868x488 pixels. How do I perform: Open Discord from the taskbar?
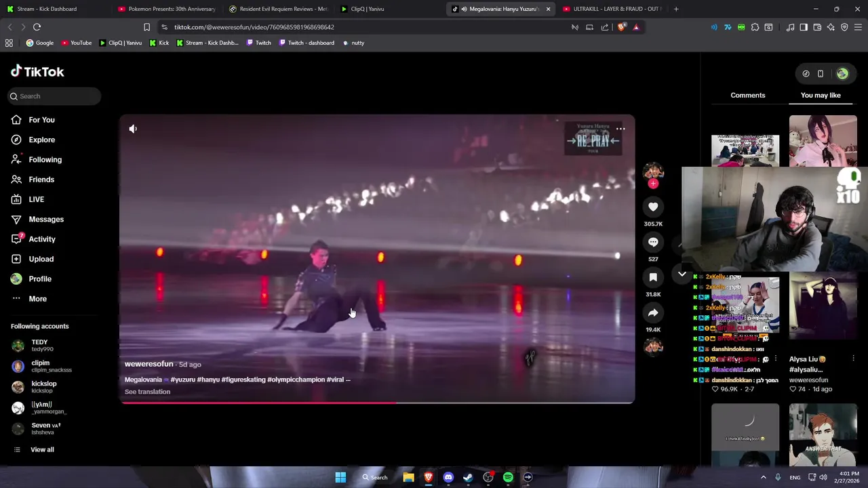[448, 477]
